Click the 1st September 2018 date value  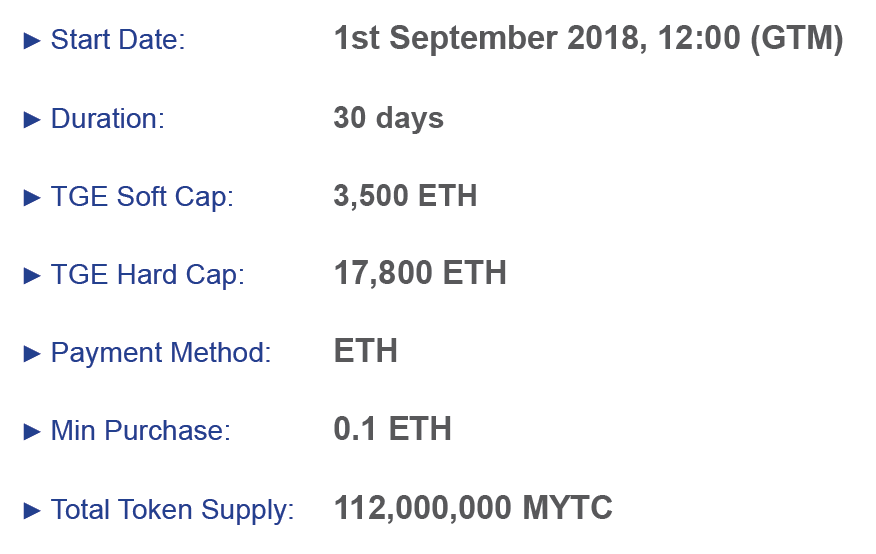point(588,39)
